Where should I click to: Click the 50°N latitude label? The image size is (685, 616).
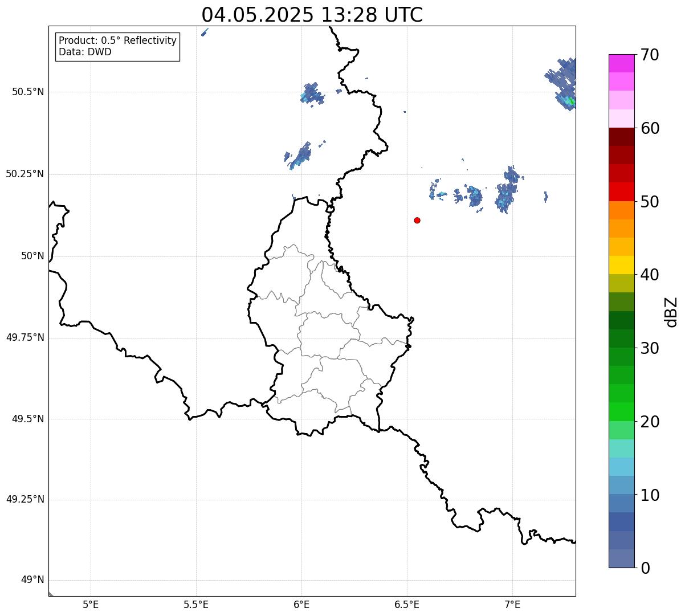(x=32, y=256)
